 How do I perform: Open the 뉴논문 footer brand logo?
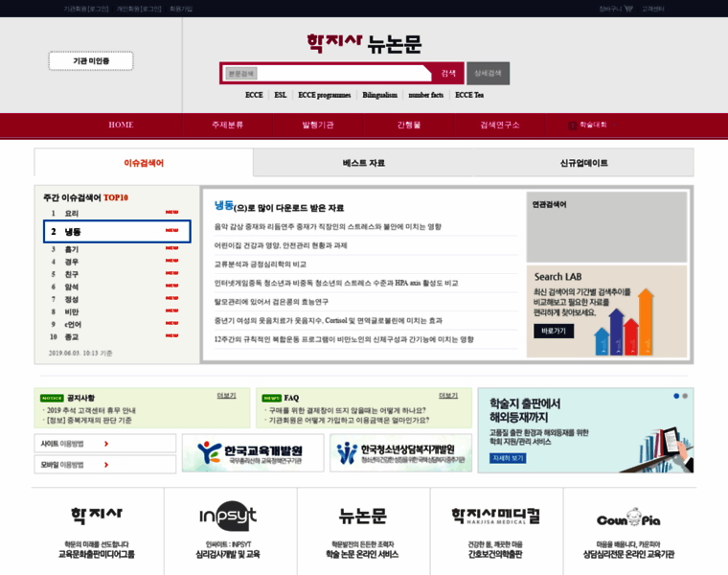pos(362,516)
